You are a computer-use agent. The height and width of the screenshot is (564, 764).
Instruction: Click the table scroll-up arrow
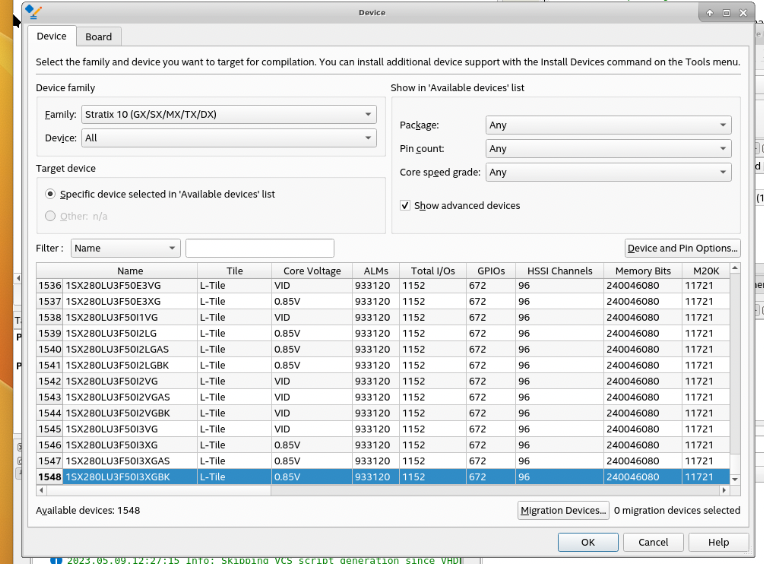(x=735, y=270)
